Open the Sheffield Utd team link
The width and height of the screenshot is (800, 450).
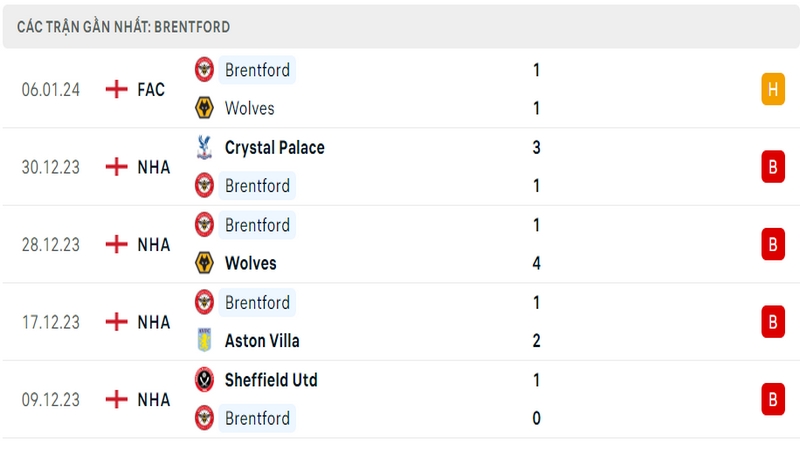click(x=271, y=380)
